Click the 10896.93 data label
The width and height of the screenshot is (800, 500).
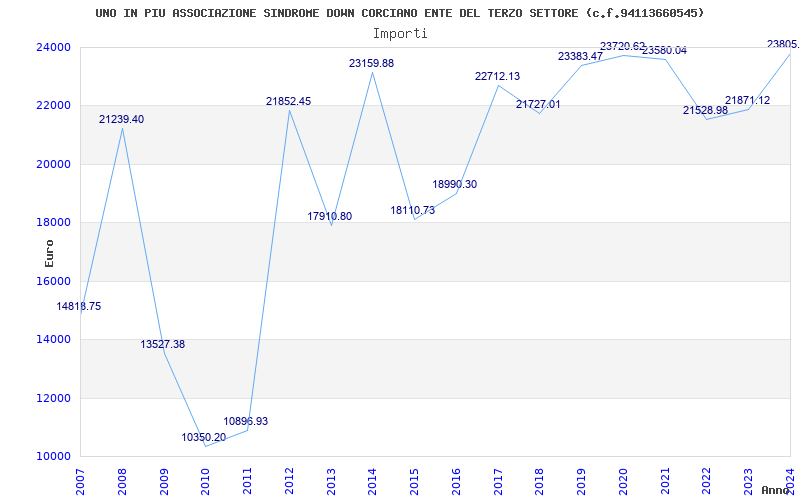point(245,421)
